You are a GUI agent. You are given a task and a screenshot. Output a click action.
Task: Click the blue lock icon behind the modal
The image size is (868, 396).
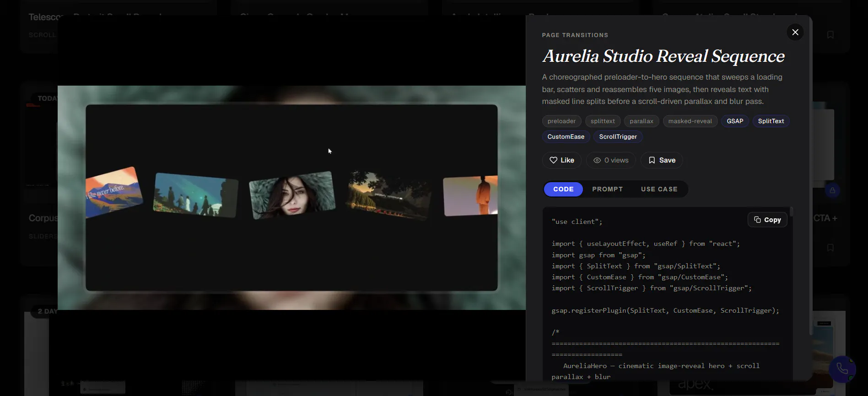click(832, 190)
